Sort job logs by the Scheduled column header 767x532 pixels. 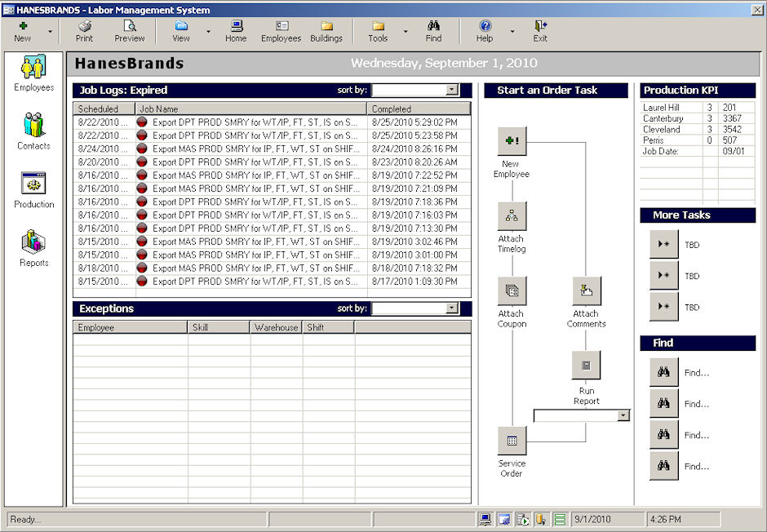point(104,109)
